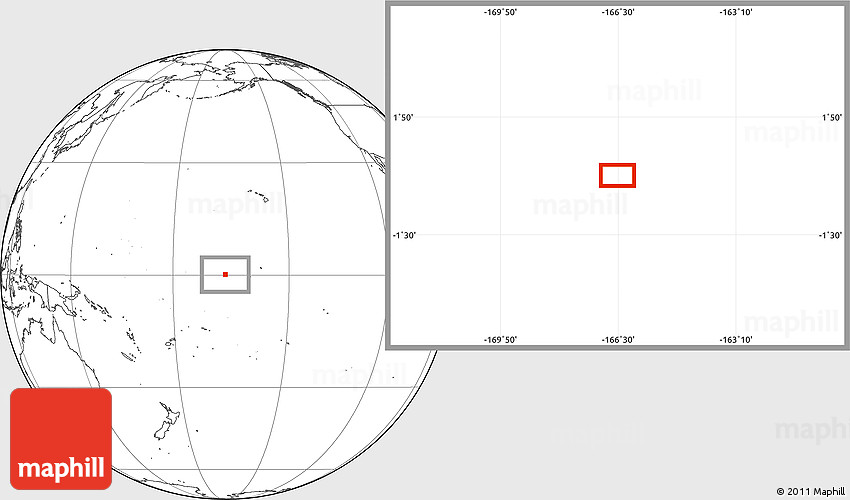Open the © 2011 Maphill copyright link

pos(809,491)
